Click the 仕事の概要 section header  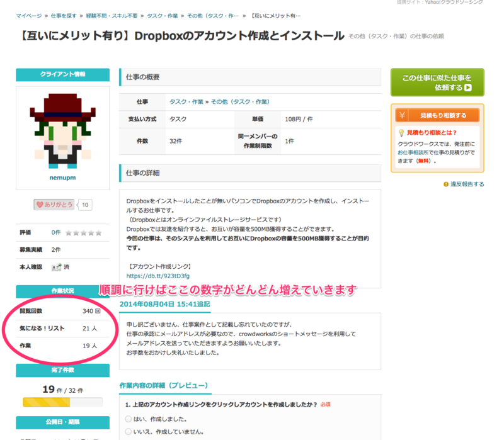[250, 77]
